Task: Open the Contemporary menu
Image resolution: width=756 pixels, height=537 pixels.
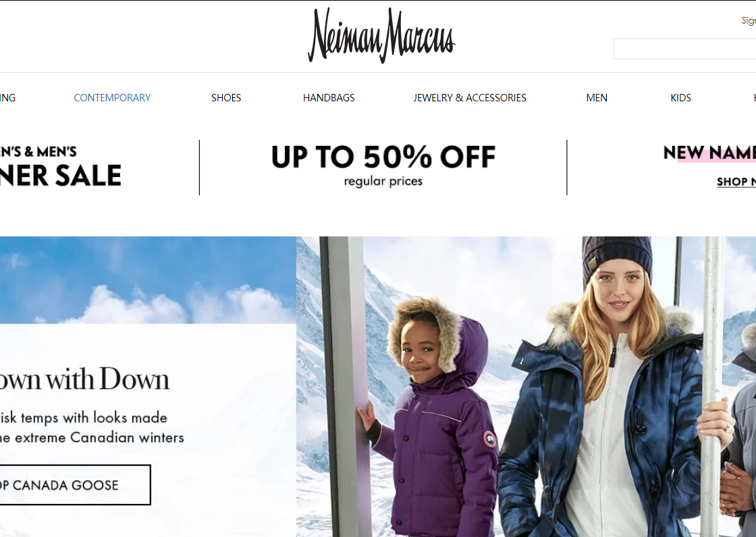Action: tap(112, 97)
